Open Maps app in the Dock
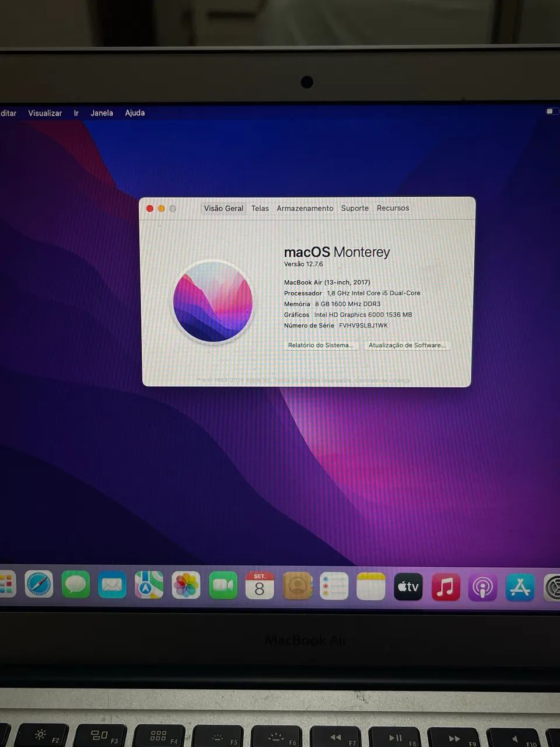The width and height of the screenshot is (560, 747). pos(149,585)
